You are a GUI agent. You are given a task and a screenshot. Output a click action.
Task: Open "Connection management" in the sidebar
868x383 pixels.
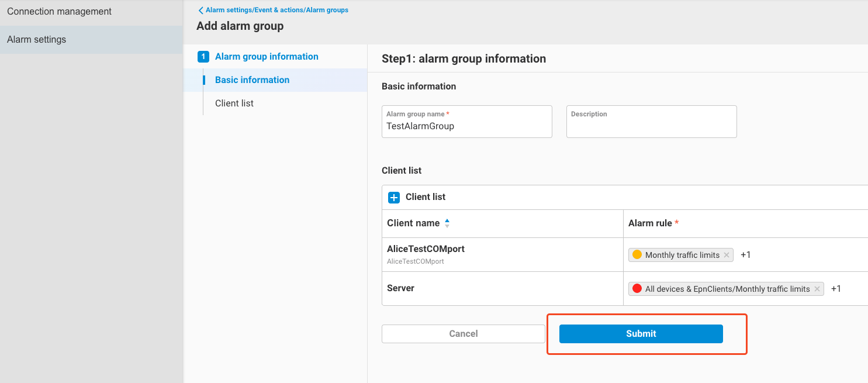(59, 11)
